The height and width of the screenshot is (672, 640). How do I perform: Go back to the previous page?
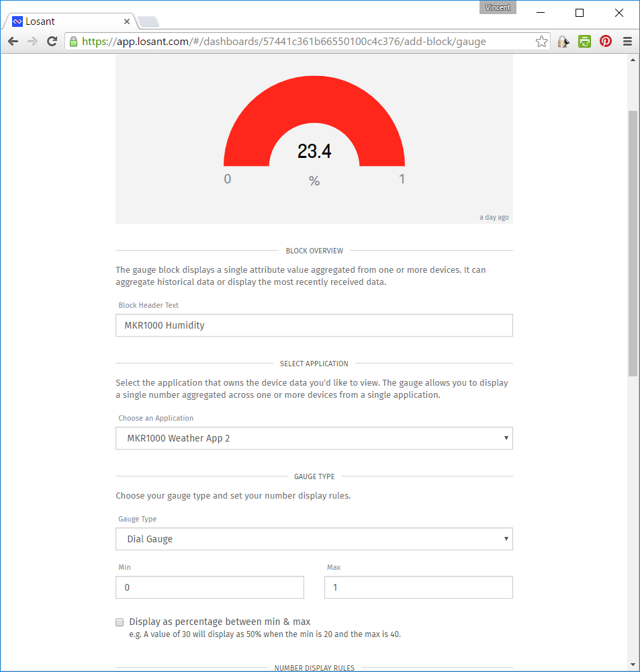click(x=13, y=42)
